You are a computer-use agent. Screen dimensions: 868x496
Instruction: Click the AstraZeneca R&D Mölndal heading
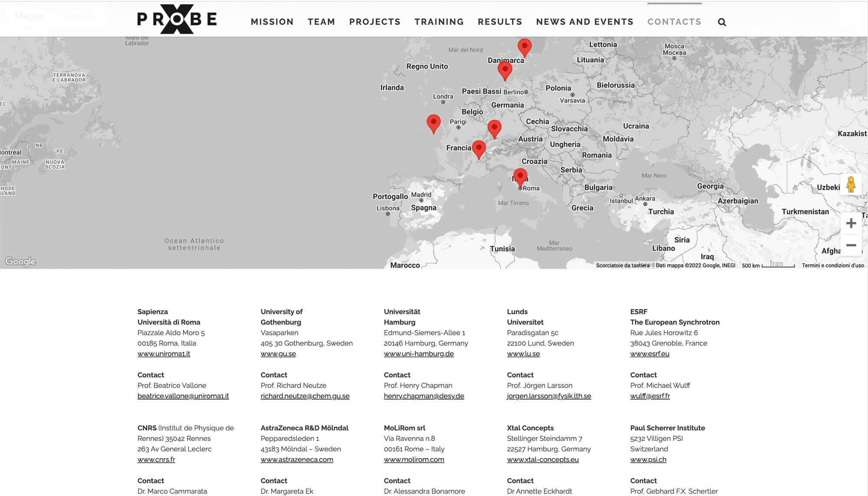click(x=305, y=428)
